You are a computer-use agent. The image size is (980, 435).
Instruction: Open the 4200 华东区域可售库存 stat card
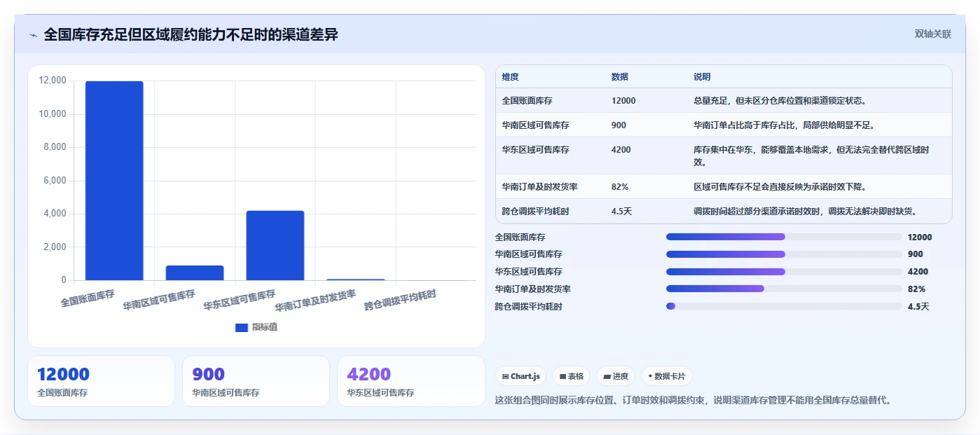410,381
